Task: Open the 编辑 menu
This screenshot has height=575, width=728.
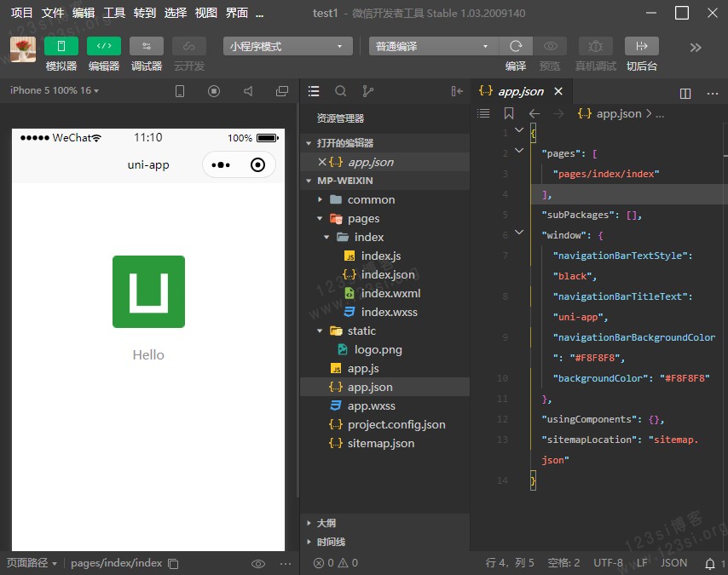Action: tap(84, 13)
